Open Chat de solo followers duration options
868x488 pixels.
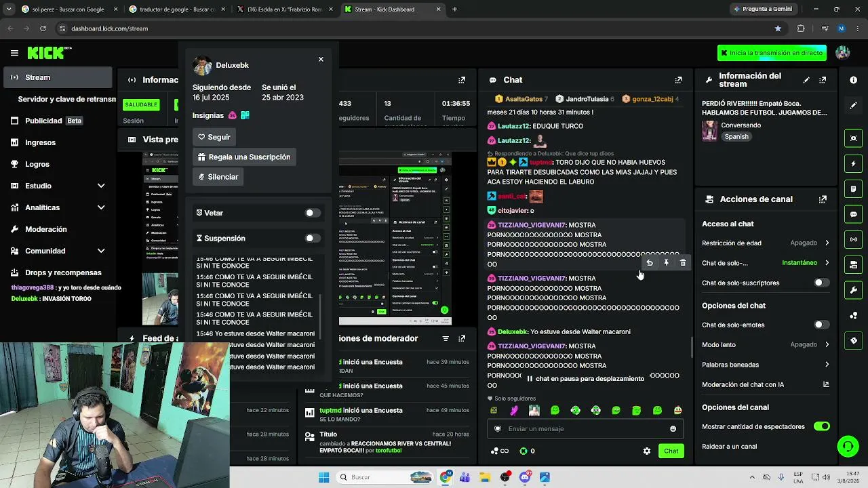tap(766, 263)
